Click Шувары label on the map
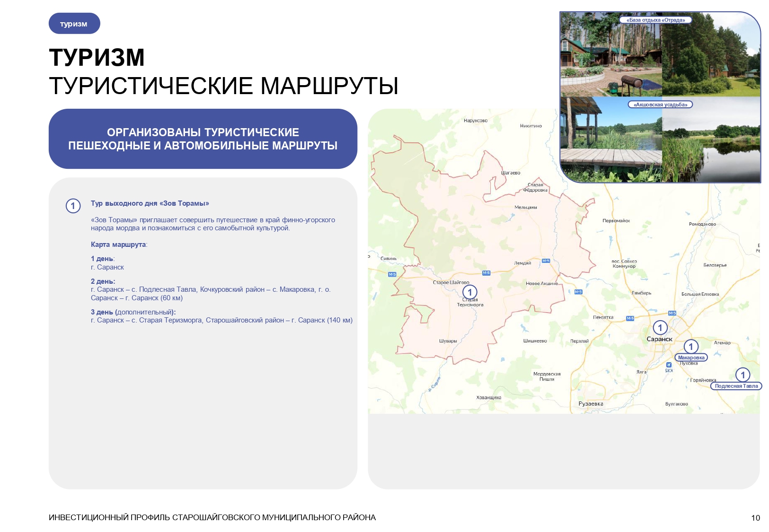This screenshot has width=769, height=532. pos(448,341)
